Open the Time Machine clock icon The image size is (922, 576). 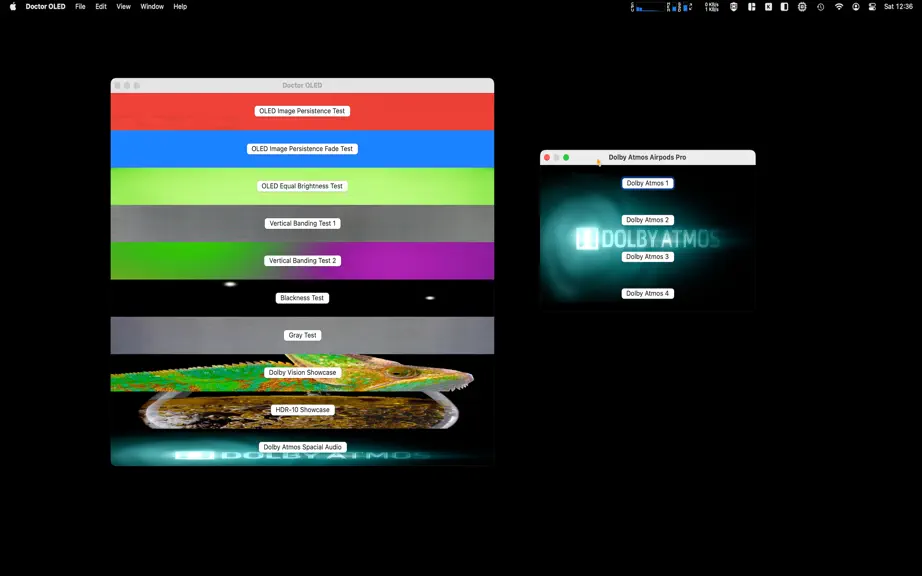(820, 7)
